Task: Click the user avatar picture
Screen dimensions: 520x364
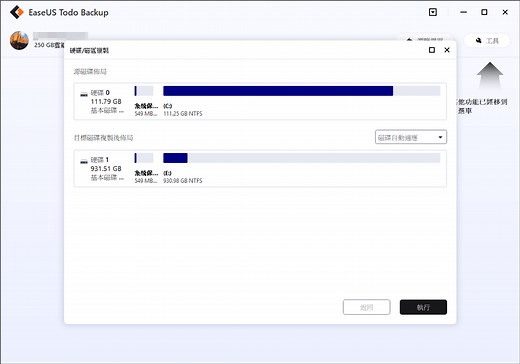Action: click(x=19, y=41)
